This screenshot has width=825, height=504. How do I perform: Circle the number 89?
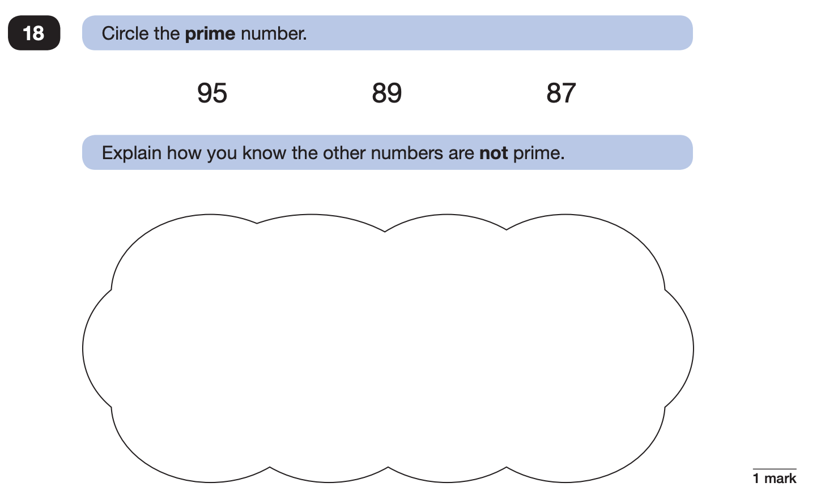pos(387,93)
